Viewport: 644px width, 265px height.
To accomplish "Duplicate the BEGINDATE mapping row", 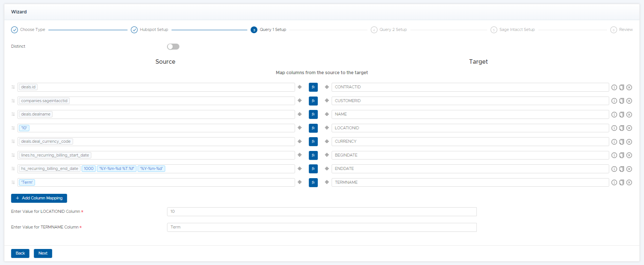I will [622, 155].
